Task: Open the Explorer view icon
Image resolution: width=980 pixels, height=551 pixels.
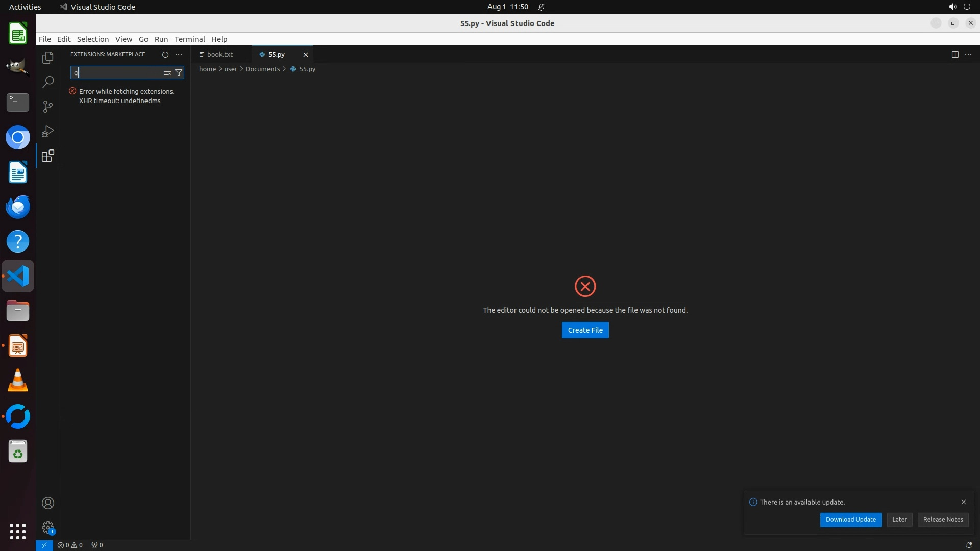Action: [x=48, y=58]
